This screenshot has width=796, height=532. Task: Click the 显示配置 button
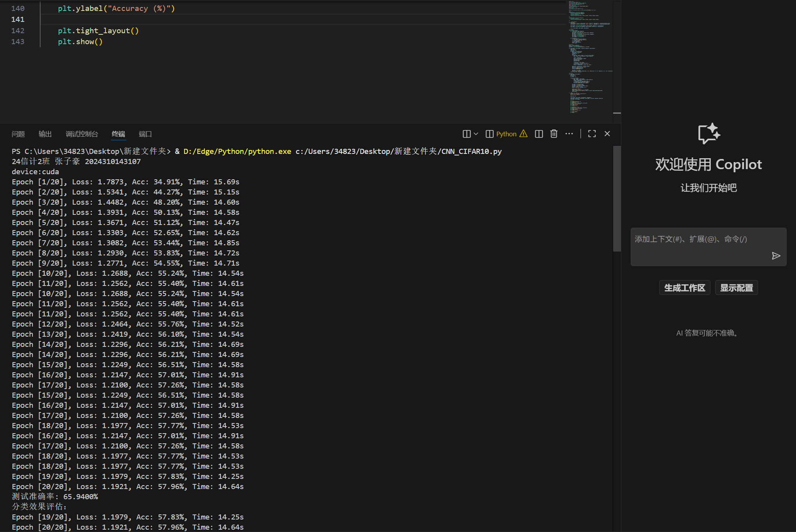(736, 288)
